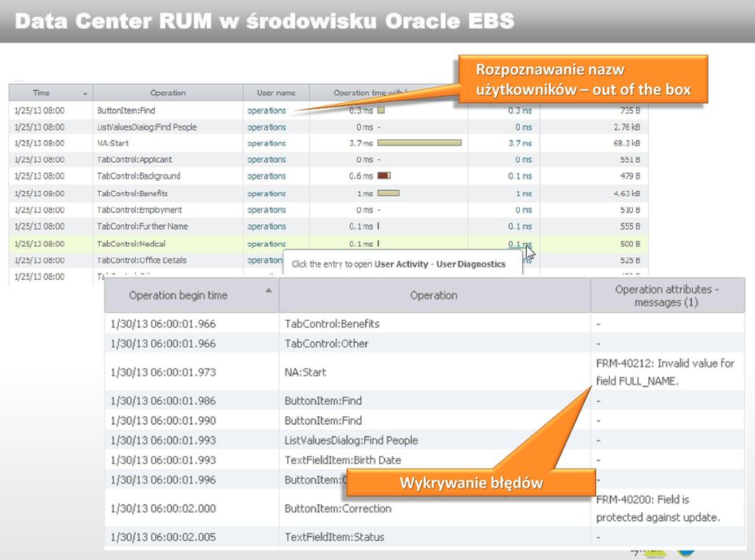Select the 1/30/13 06:00:01.996 begin time cell

164,480
